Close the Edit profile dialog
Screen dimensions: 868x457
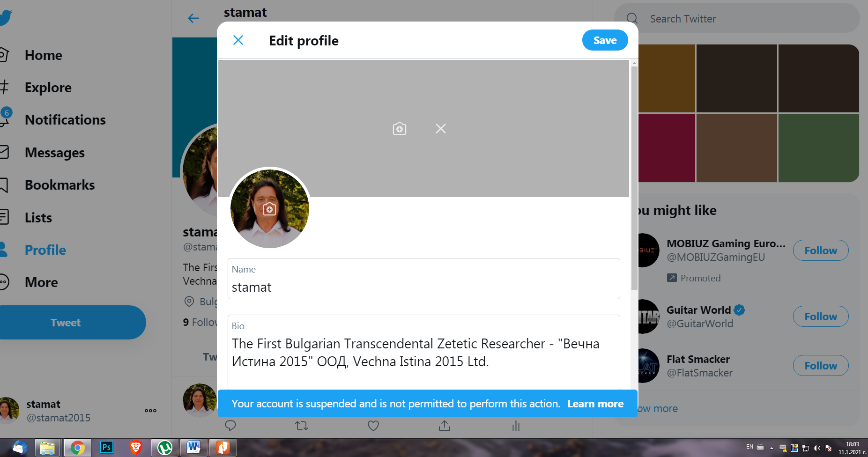pos(238,40)
